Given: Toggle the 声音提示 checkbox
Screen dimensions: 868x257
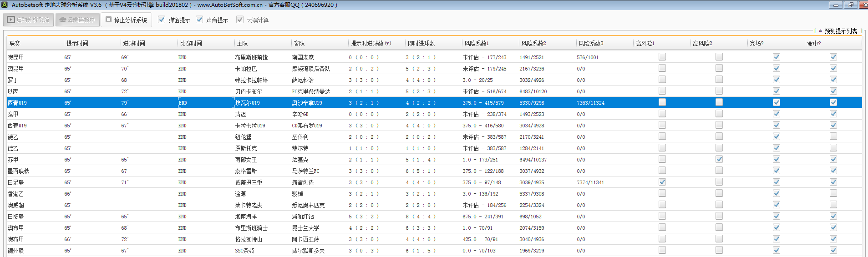Looking at the screenshot, I should tap(199, 20).
